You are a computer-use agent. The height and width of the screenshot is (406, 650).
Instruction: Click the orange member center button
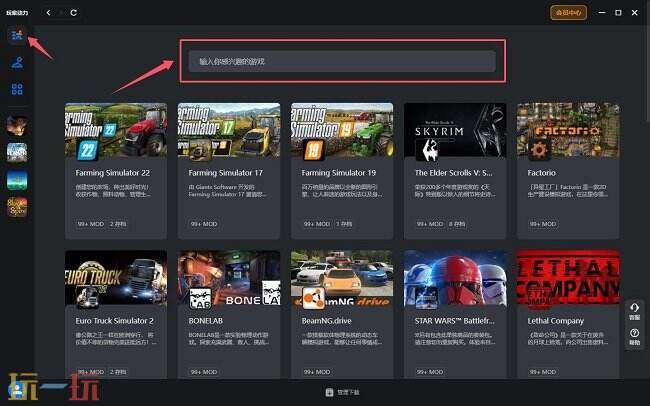point(568,13)
